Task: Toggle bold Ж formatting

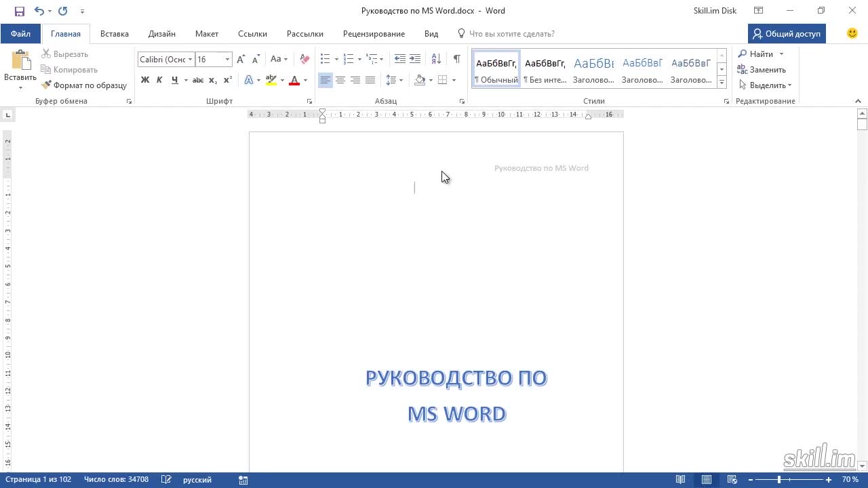Action: [144, 80]
